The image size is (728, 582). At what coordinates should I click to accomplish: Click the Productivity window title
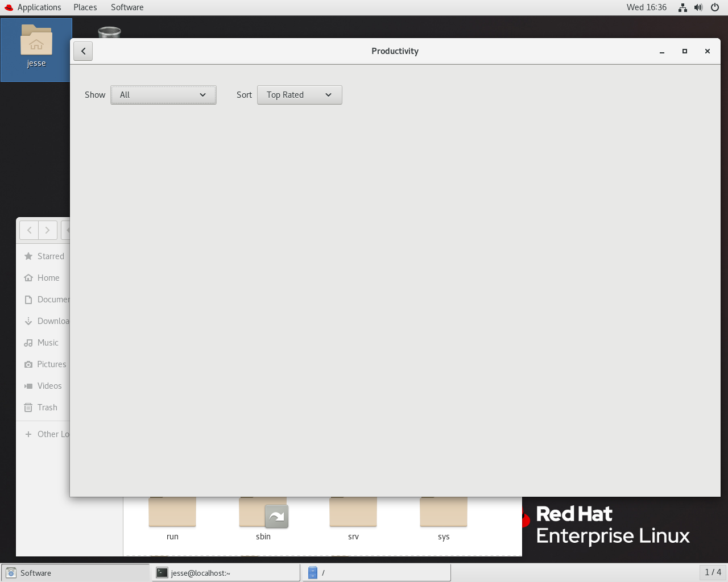[395, 51]
